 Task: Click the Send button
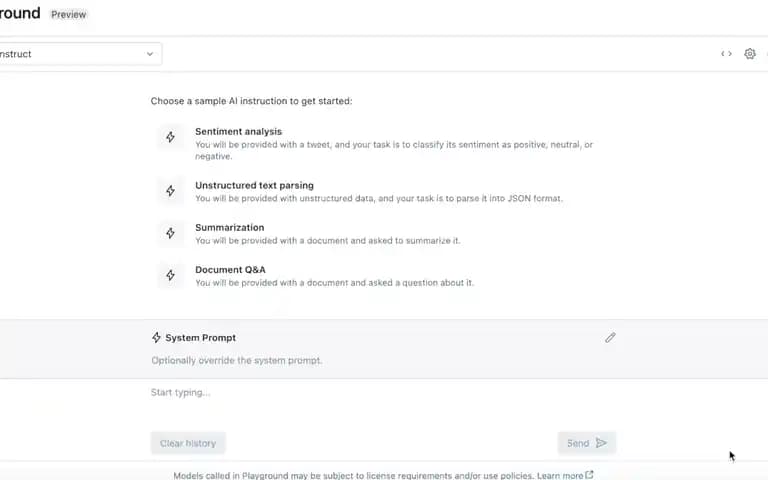(x=587, y=443)
